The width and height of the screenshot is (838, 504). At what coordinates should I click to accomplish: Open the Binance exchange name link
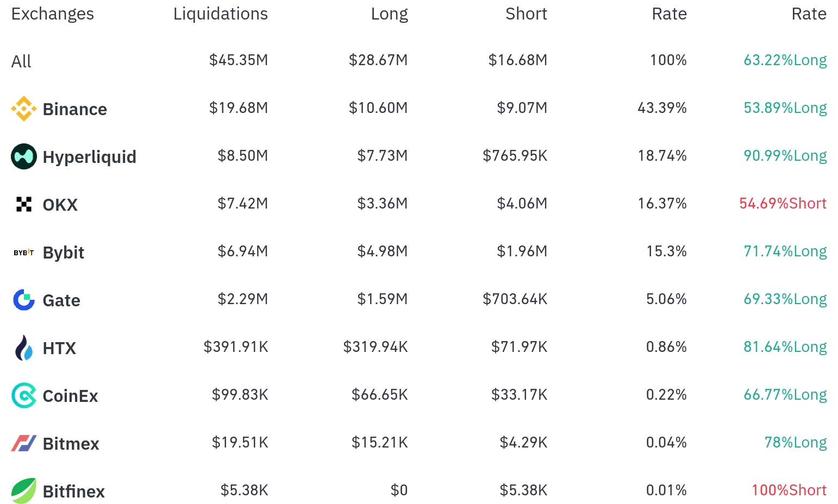pos(75,109)
